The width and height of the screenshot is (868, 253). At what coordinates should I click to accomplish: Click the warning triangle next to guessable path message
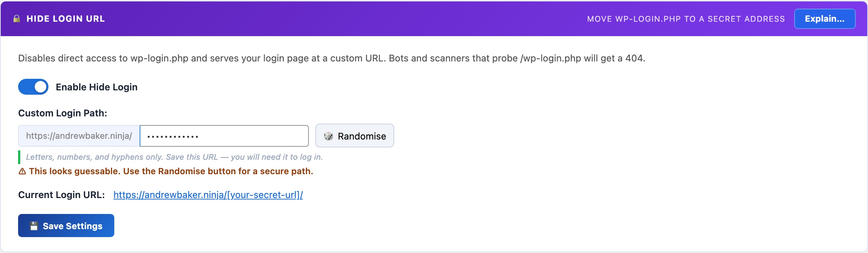coord(22,171)
